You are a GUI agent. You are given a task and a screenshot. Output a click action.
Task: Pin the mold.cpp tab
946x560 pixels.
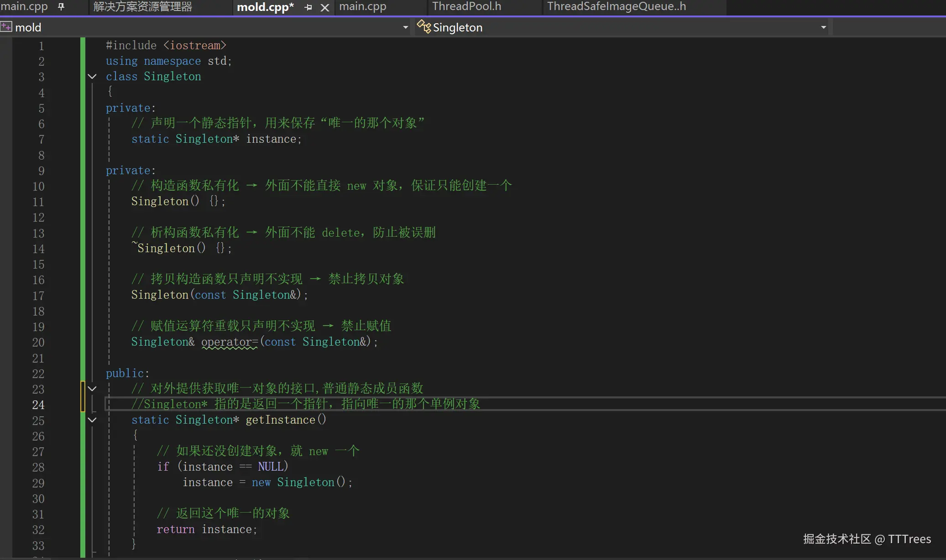(x=308, y=7)
